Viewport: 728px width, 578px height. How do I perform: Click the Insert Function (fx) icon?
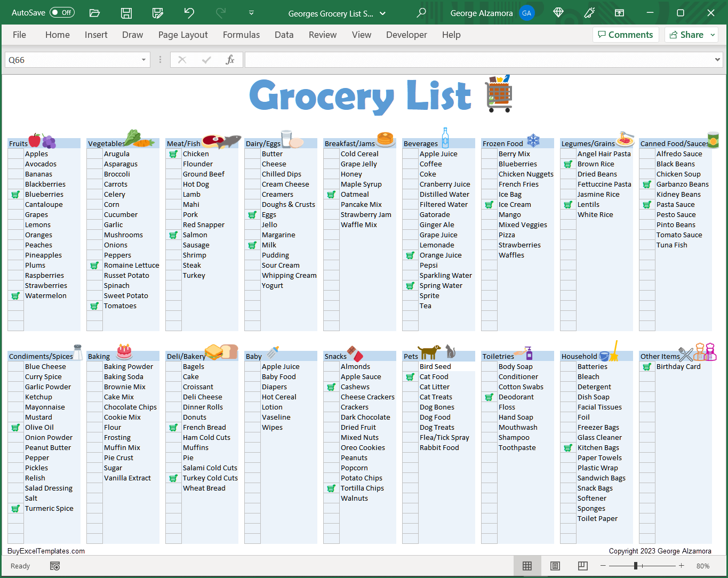pos(230,60)
